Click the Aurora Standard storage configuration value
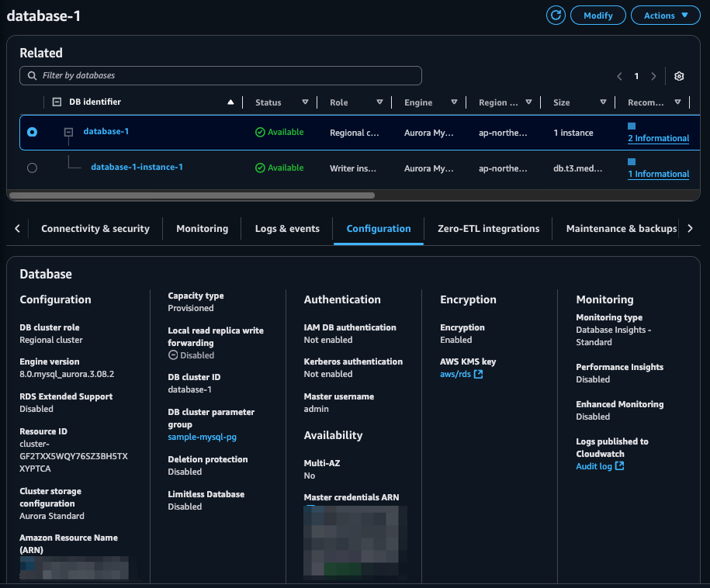Viewport: 710px width, 588px height. (x=52, y=516)
